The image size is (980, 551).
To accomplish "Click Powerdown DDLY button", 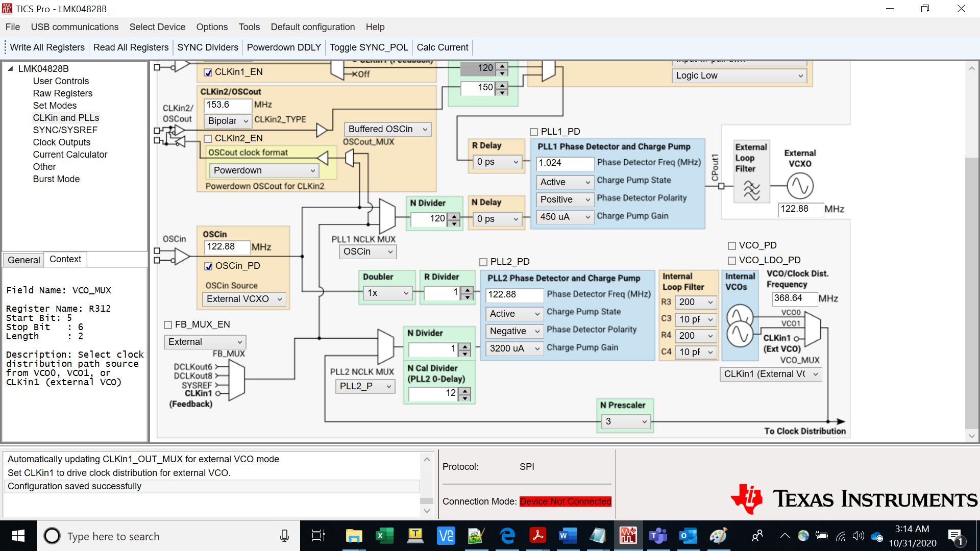I will tap(284, 47).
